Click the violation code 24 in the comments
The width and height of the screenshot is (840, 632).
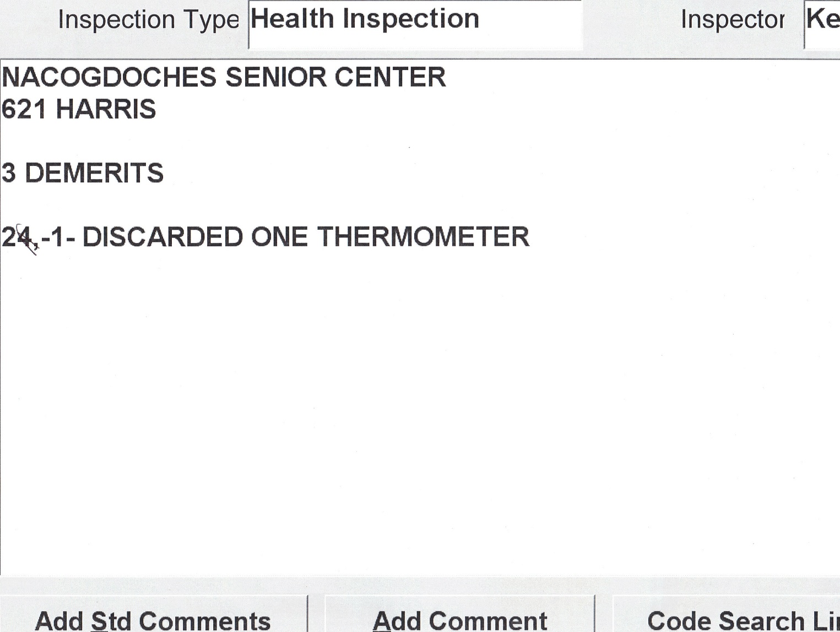17,237
